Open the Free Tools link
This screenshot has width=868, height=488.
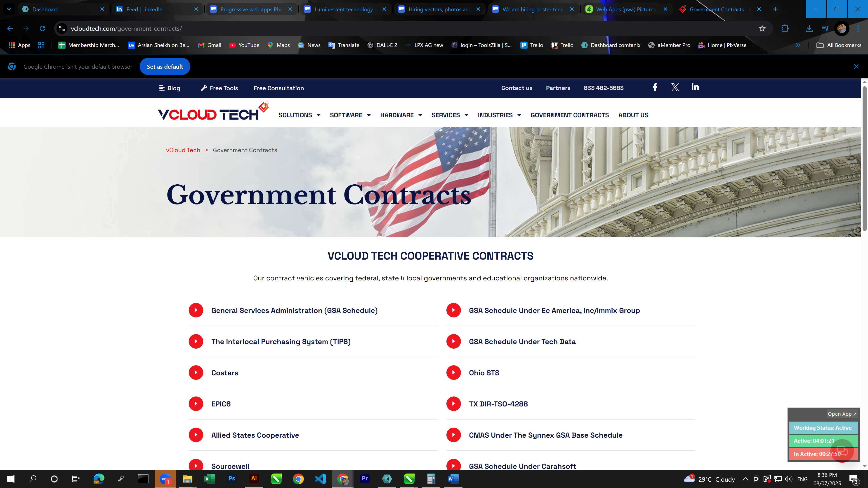click(x=219, y=88)
